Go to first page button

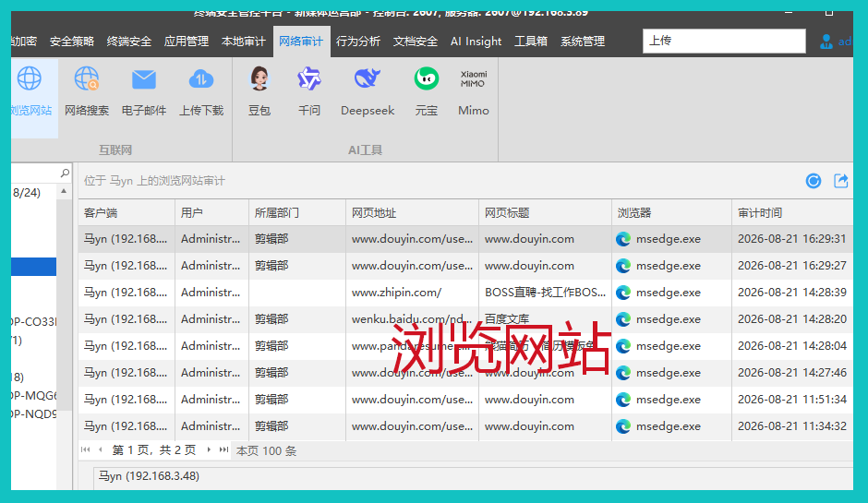click(x=85, y=449)
